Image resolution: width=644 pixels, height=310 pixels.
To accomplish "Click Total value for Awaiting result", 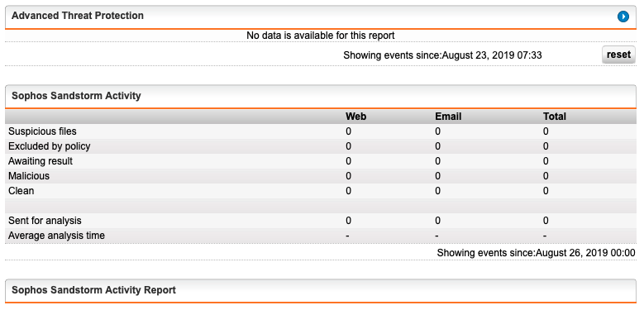I will (546, 161).
